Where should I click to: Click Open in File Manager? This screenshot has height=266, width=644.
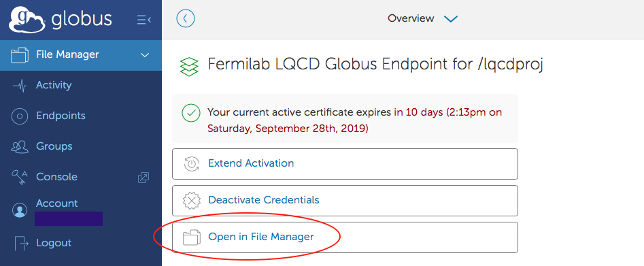point(345,237)
